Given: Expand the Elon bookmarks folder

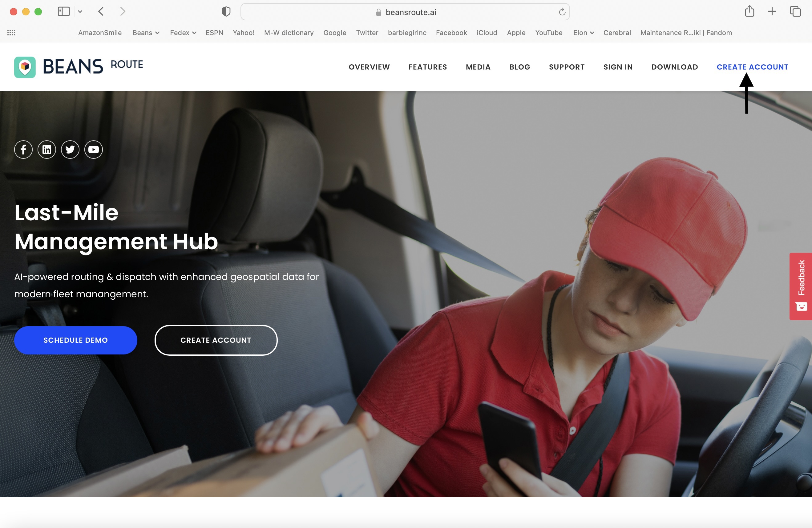Looking at the screenshot, I should pyautogui.click(x=584, y=33).
